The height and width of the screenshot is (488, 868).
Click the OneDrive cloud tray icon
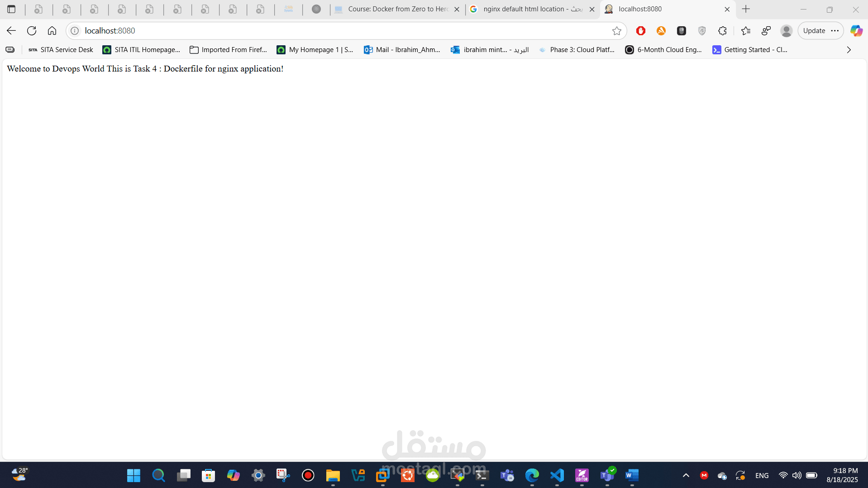coord(722,475)
